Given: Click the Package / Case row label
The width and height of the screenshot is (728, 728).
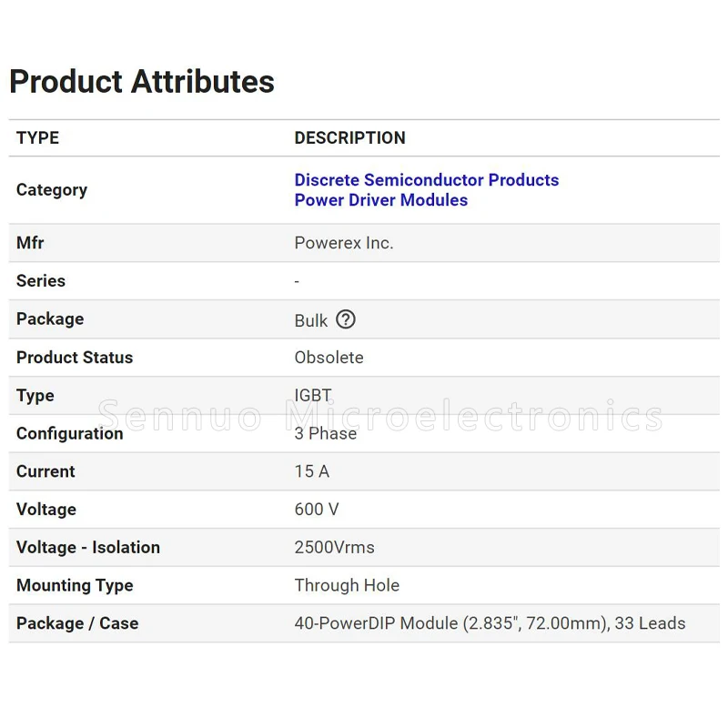Looking at the screenshot, I should (x=77, y=624).
